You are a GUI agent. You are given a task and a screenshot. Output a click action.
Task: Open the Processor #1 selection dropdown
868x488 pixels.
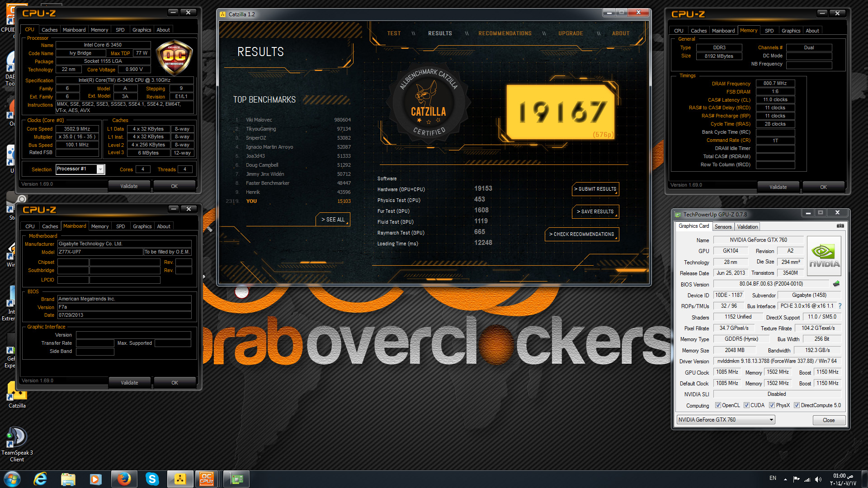pyautogui.click(x=100, y=169)
